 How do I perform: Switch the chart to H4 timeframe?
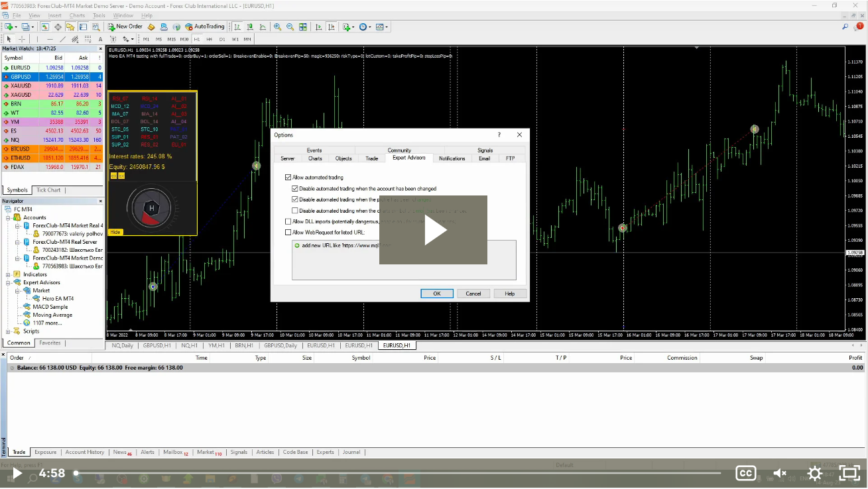[210, 39]
